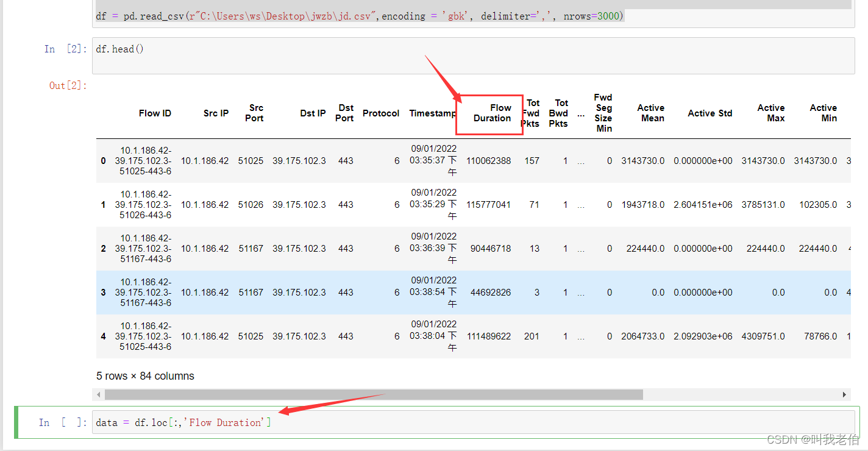Click Tot Fwd Pkts value 157

532,161
